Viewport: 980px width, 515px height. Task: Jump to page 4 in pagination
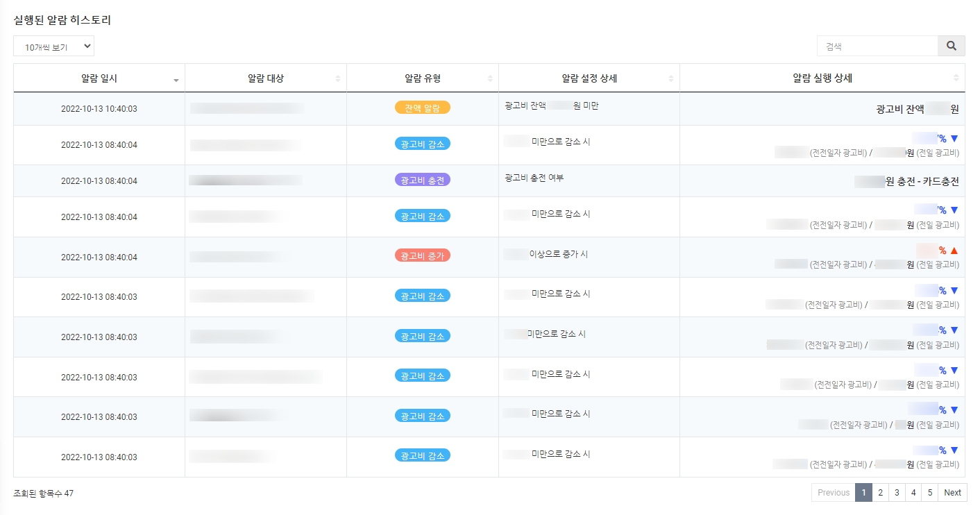(913, 493)
